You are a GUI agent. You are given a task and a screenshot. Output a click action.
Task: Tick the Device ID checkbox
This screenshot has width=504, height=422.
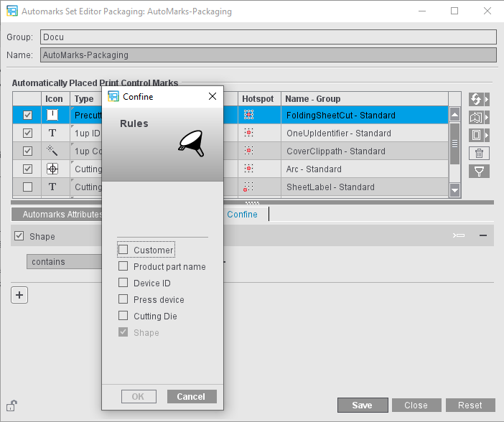coord(123,283)
